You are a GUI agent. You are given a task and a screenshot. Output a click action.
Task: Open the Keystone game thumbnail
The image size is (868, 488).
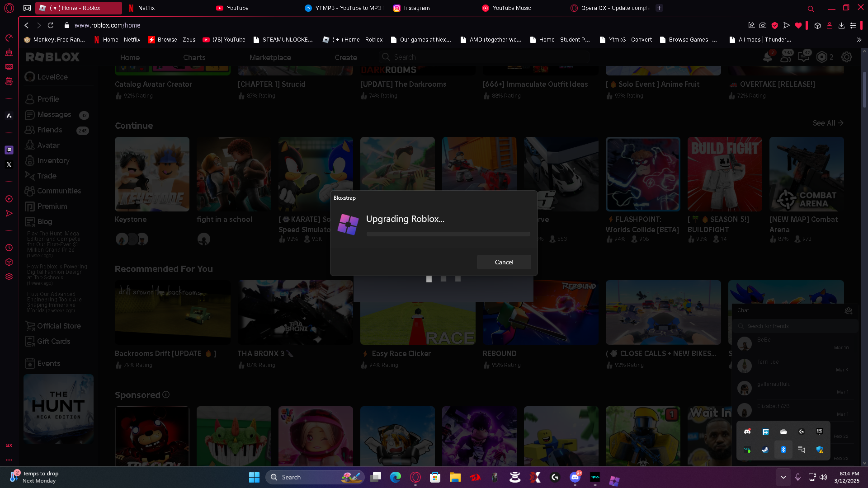pos(152,174)
